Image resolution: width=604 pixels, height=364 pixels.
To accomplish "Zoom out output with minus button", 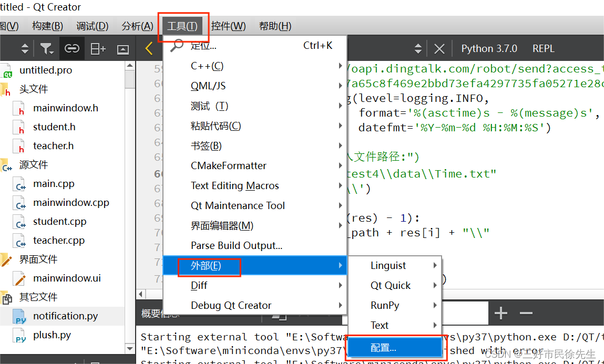I will click(526, 313).
